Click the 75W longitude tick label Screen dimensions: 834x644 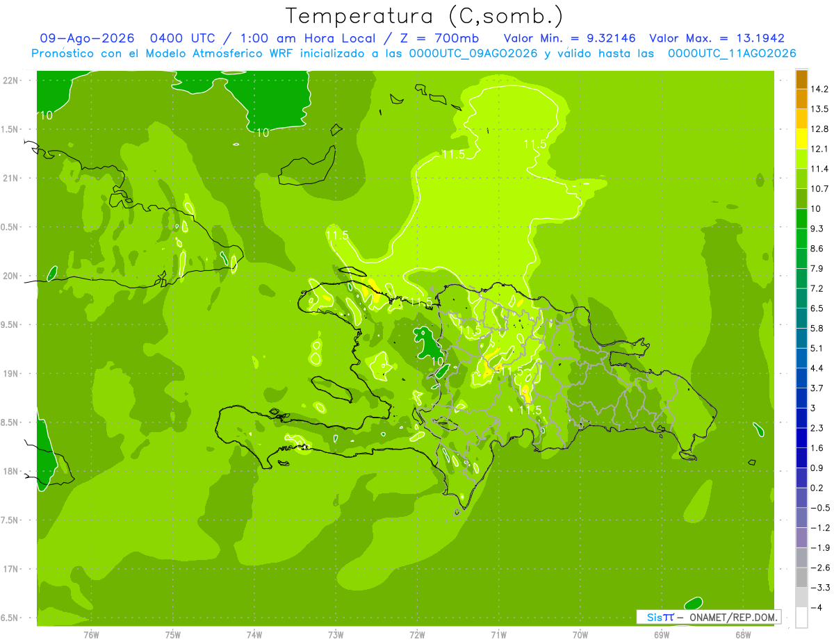pyautogui.click(x=172, y=634)
